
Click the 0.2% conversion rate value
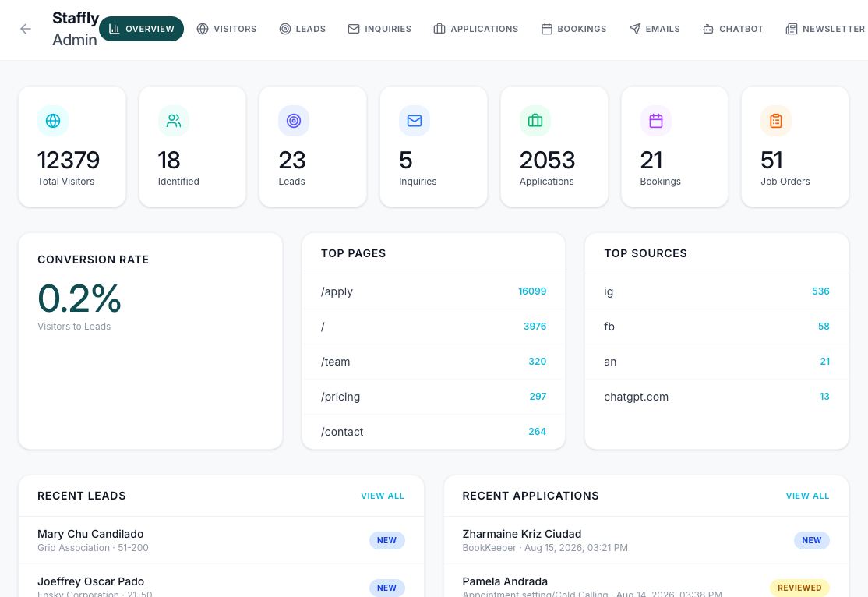(79, 298)
